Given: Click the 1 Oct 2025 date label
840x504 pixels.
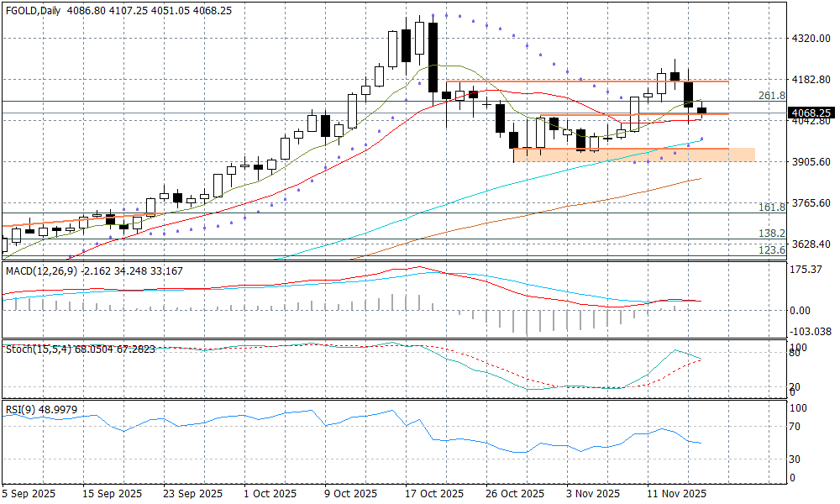Looking at the screenshot, I should (269, 493).
